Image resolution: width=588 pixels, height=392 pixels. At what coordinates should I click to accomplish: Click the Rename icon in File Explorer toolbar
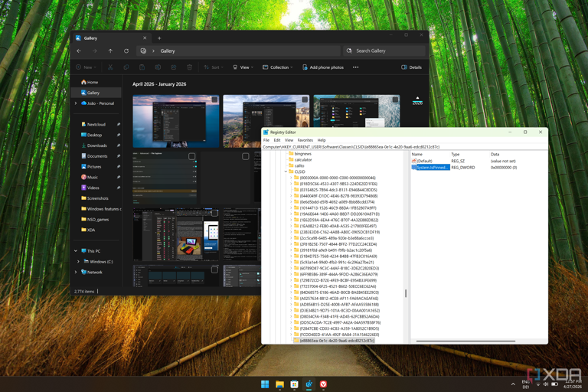(x=158, y=67)
